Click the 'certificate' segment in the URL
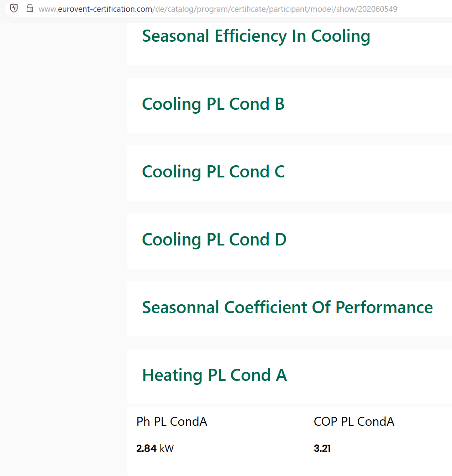 click(x=248, y=9)
